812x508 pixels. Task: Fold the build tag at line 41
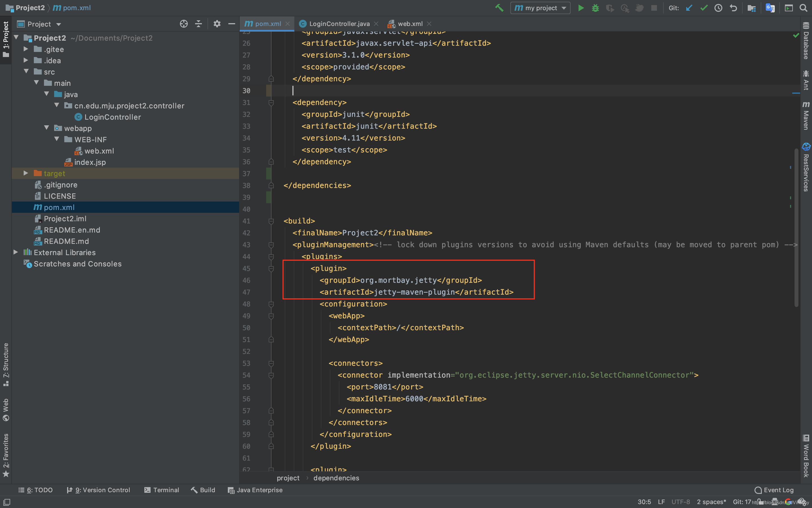click(x=271, y=221)
